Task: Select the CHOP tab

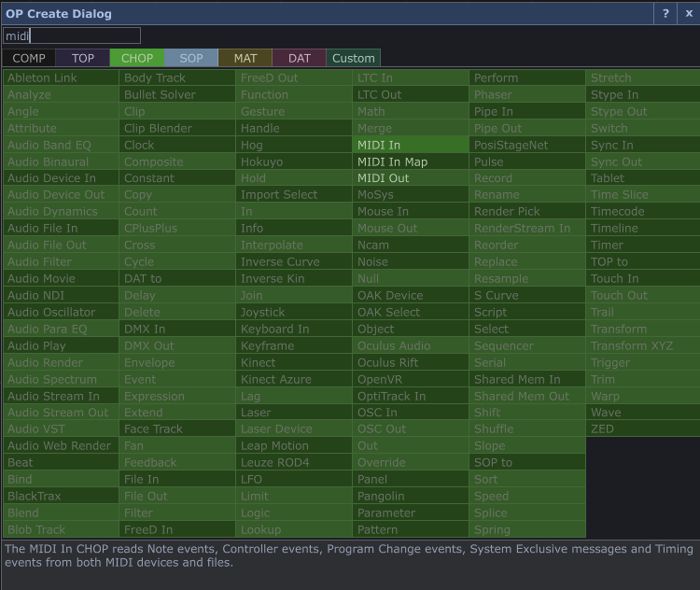Action: [137, 58]
